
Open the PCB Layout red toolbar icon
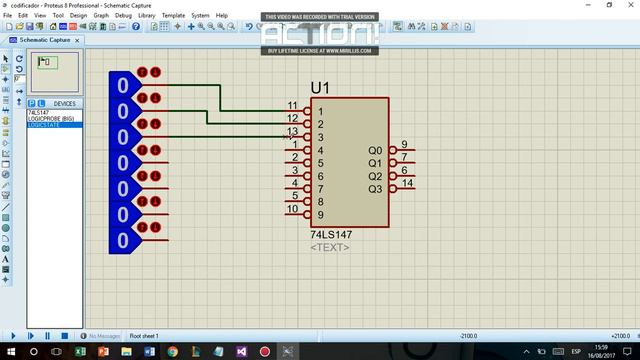(x=73, y=27)
